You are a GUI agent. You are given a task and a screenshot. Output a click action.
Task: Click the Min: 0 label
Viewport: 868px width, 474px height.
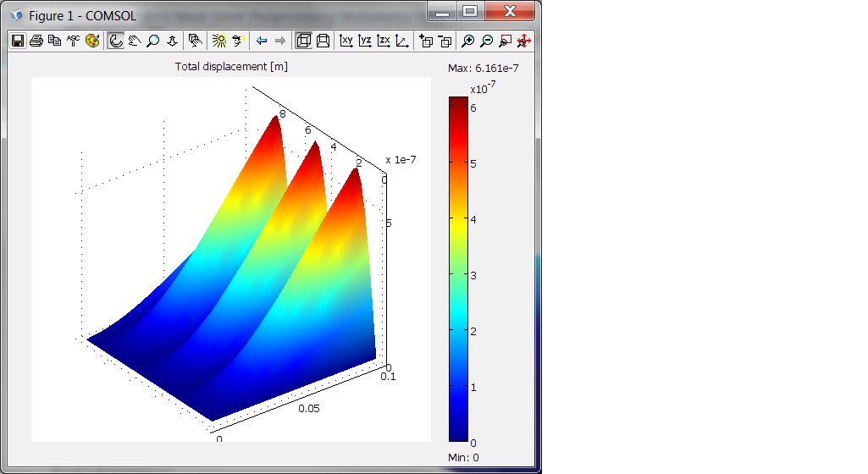click(463, 457)
